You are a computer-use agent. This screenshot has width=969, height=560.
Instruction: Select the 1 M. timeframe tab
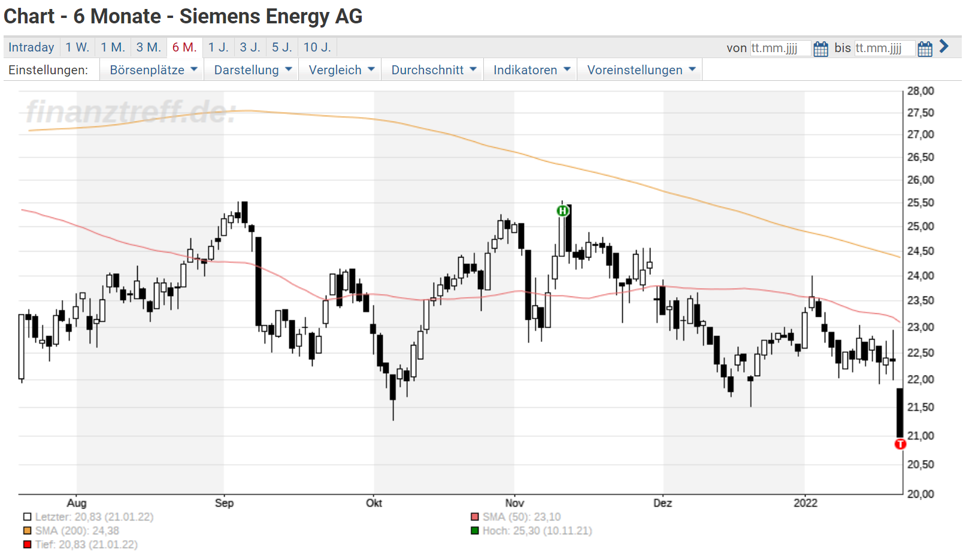[113, 47]
